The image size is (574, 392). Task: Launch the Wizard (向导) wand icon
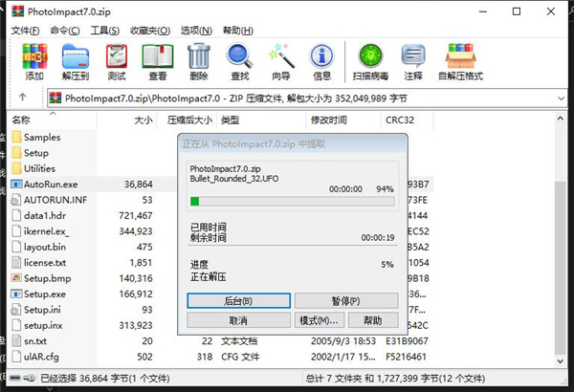281,56
